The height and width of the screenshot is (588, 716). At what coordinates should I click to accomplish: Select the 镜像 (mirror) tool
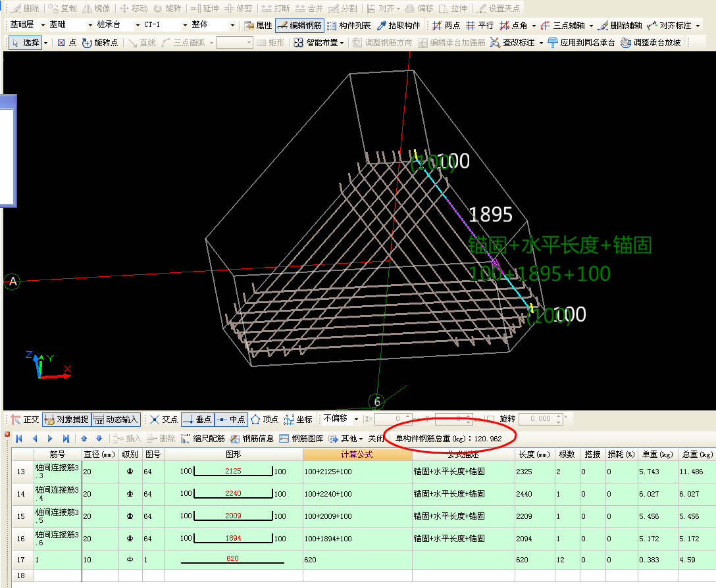96,8
